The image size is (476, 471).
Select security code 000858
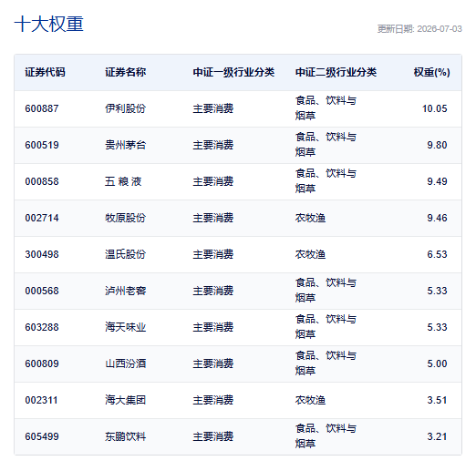point(42,181)
